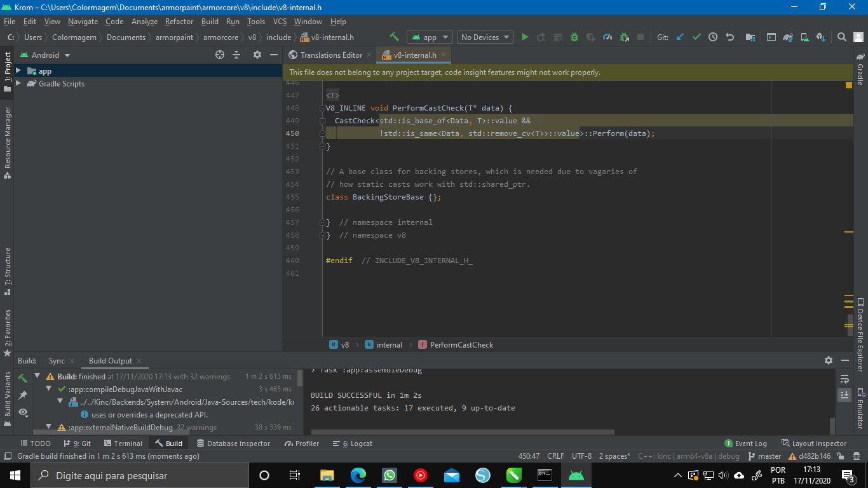Open the Refactor menu
868x488 pixels.
(179, 22)
